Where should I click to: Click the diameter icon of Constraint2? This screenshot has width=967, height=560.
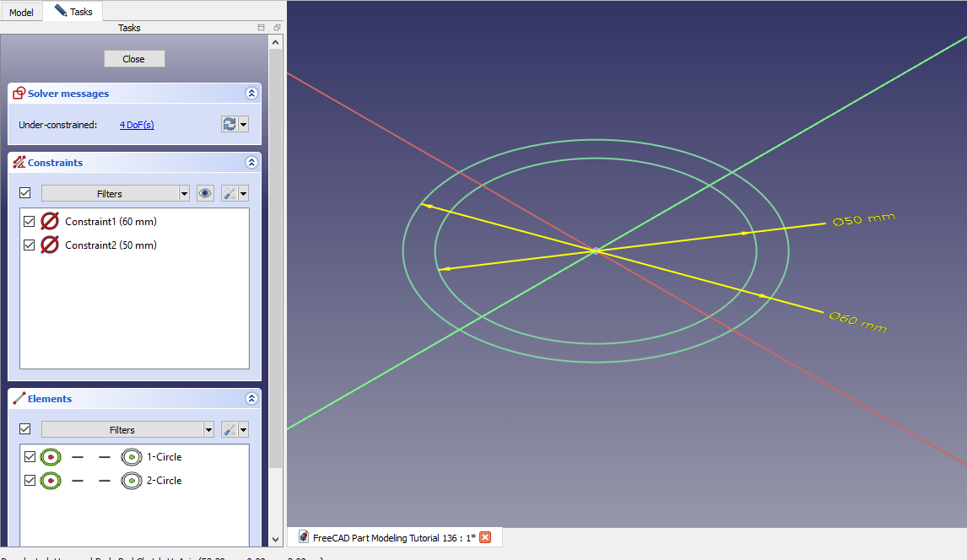(50, 245)
